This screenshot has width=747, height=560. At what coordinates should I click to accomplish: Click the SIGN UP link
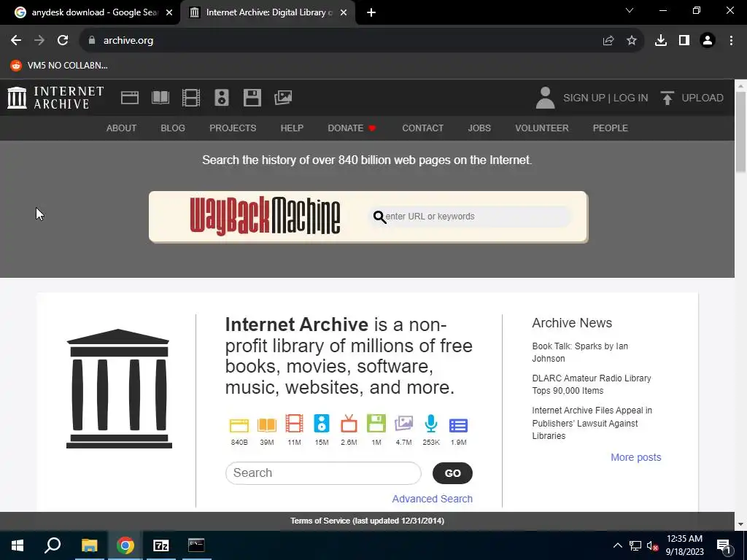584,98
